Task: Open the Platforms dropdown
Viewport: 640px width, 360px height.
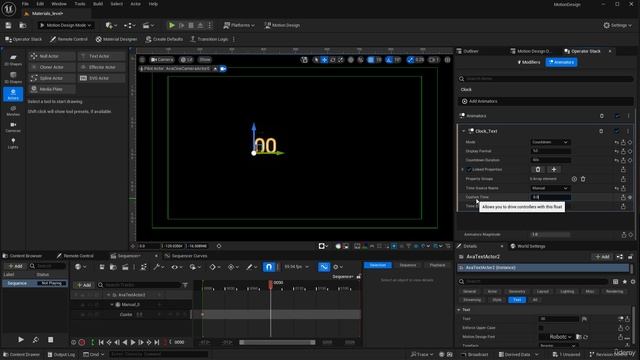Action: [239, 25]
